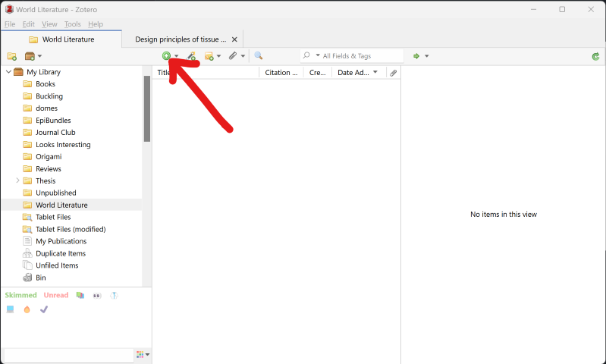Screen dimensions: 606x364
Task: Collapse the My Library tree
Action: click(x=8, y=72)
